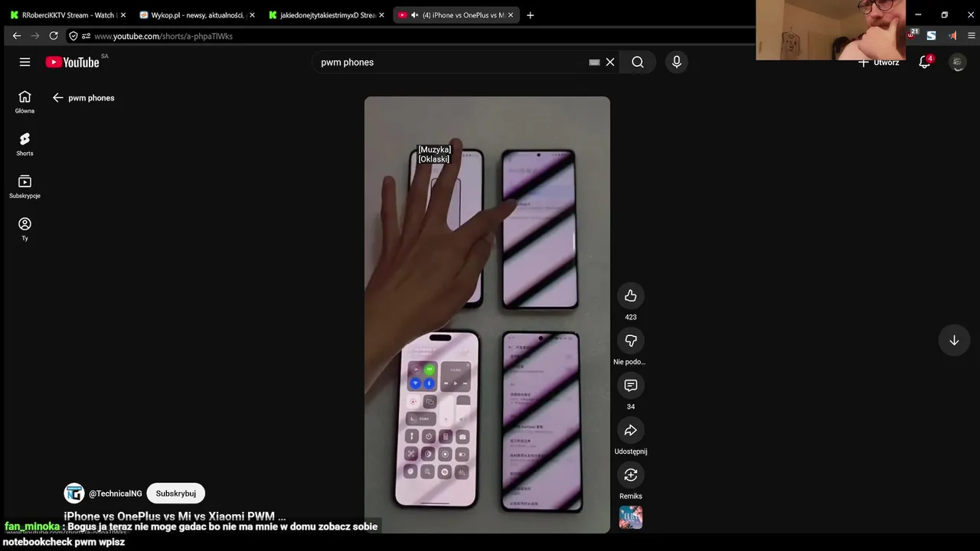Clear the search field with the X
This screenshot has width=980, height=551.
[610, 62]
